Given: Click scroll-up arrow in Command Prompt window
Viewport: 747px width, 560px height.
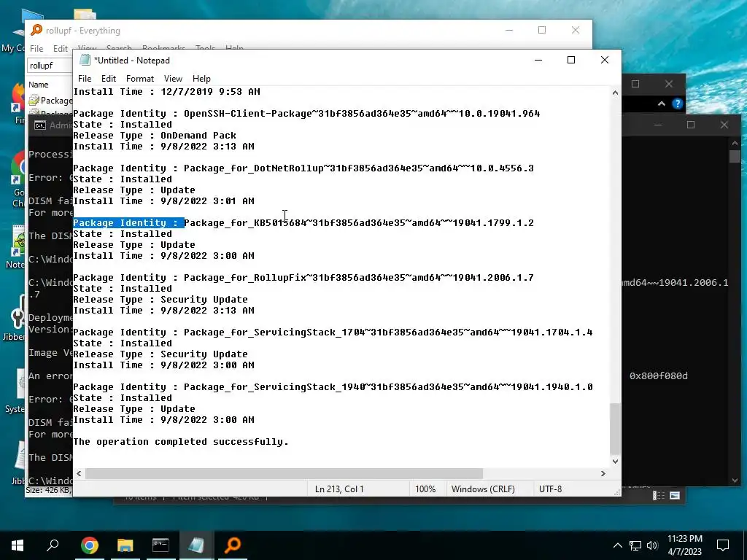Looking at the screenshot, I should (x=735, y=143).
